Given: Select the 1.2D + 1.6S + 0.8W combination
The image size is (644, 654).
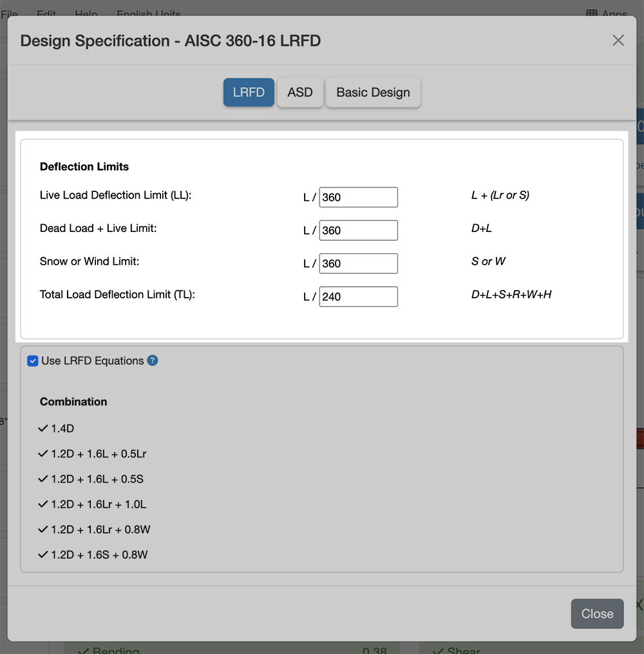Looking at the screenshot, I should pyautogui.click(x=93, y=555).
